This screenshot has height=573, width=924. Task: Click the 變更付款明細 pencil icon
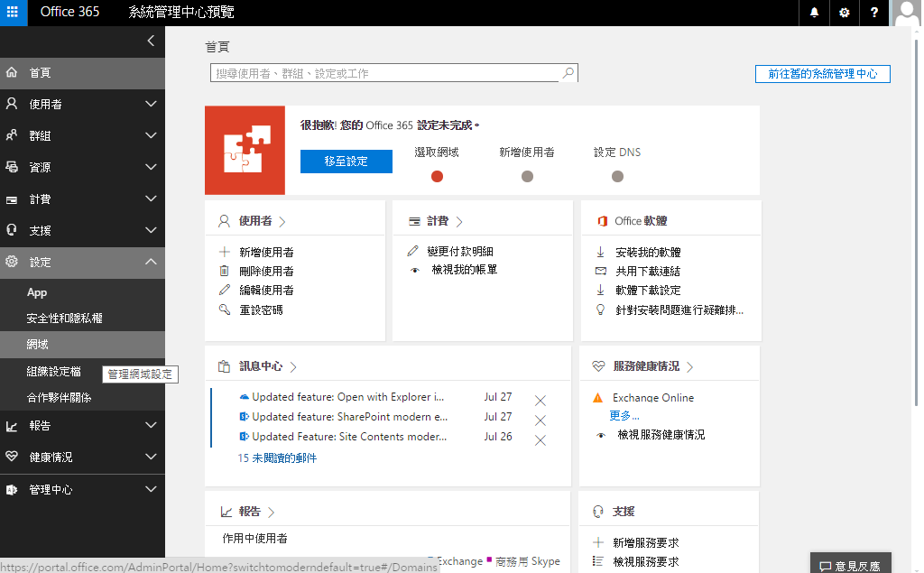point(412,251)
